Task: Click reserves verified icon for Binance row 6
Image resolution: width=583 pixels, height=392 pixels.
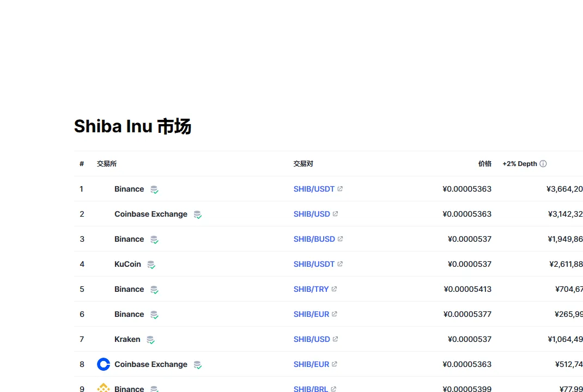Action: click(154, 315)
